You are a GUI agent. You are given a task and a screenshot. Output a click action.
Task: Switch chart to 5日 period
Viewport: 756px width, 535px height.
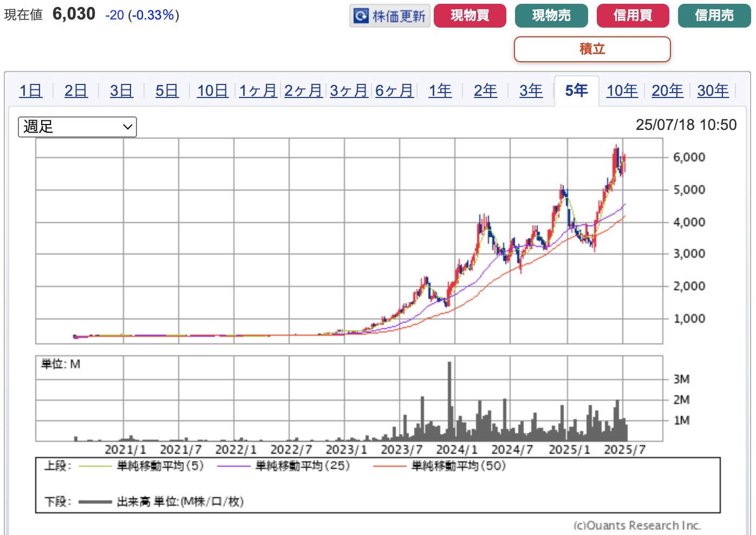tap(167, 90)
